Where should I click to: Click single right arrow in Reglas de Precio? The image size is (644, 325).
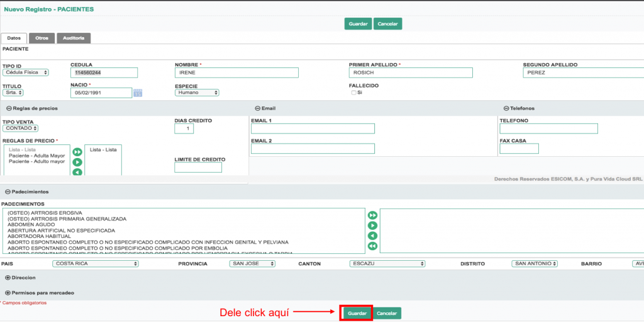tap(77, 162)
